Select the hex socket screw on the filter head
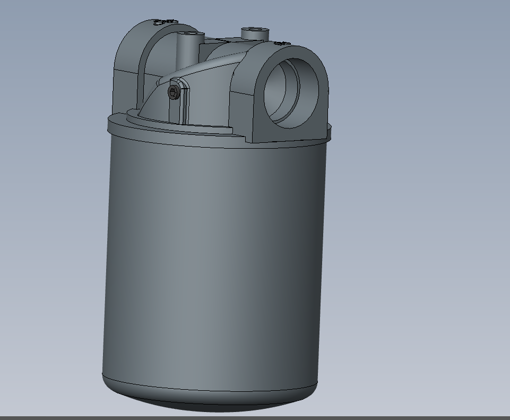510x420 pixels. 174,92
